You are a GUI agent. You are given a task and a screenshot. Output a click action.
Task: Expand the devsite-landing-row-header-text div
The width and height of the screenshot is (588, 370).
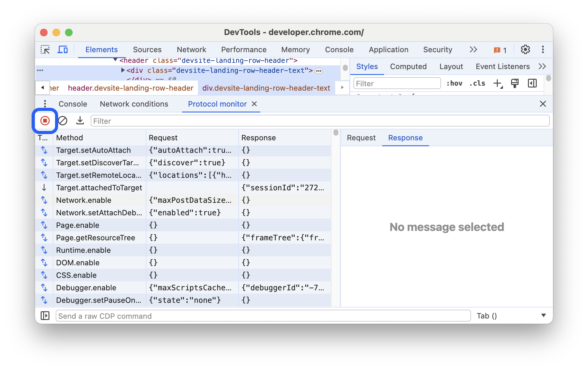123,70
